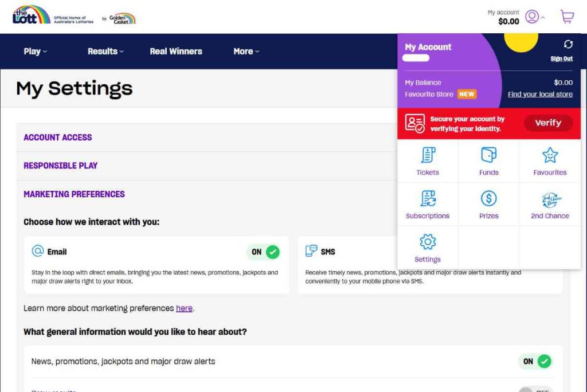Click the $0.00 balance in header

[x=508, y=22]
